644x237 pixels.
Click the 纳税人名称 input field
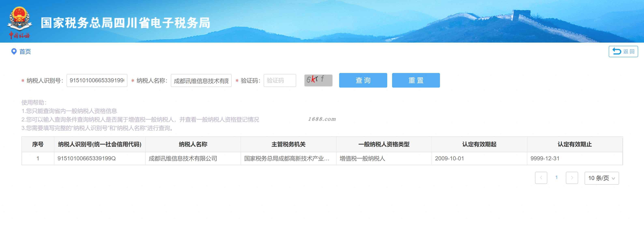click(x=201, y=80)
